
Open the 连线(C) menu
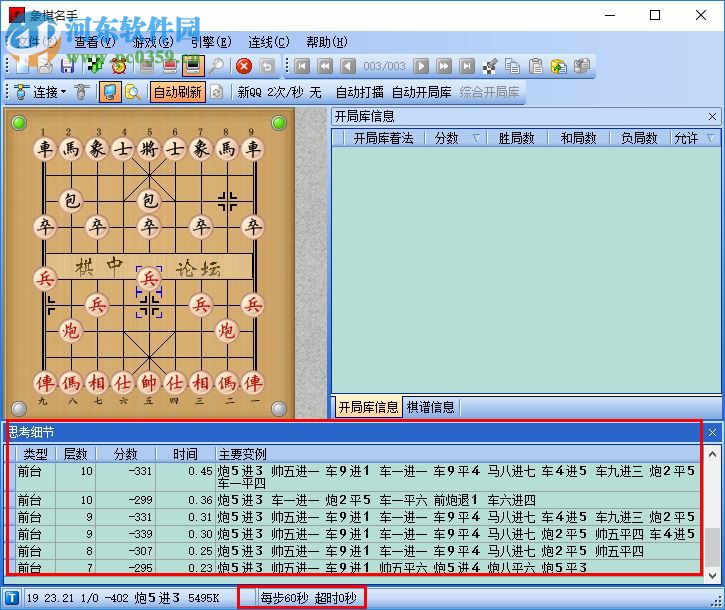coord(269,42)
